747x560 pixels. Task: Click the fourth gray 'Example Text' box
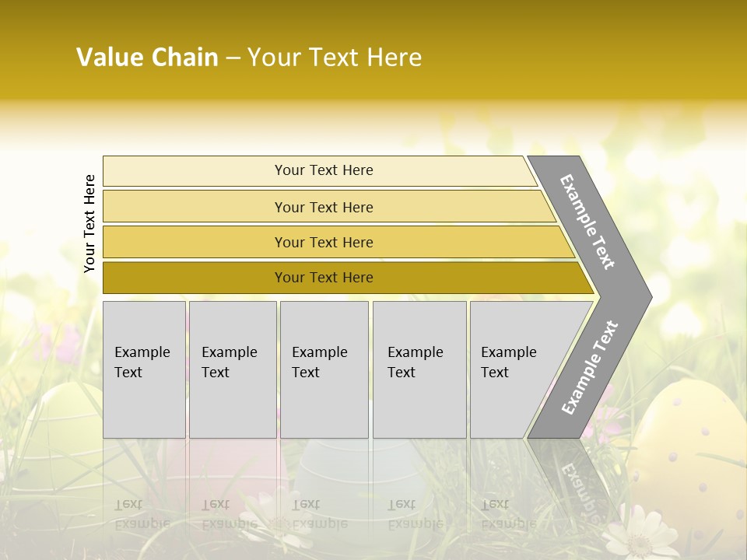pyautogui.click(x=419, y=369)
